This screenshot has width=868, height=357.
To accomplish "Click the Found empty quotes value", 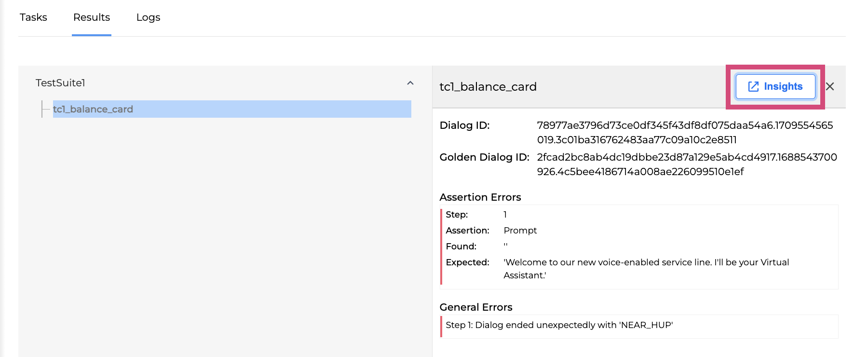I will 505,246.
